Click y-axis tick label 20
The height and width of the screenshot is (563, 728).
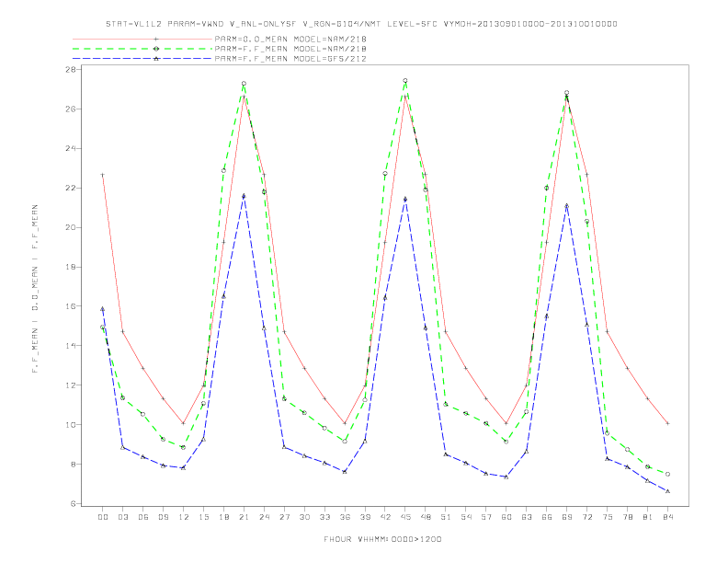click(x=72, y=227)
